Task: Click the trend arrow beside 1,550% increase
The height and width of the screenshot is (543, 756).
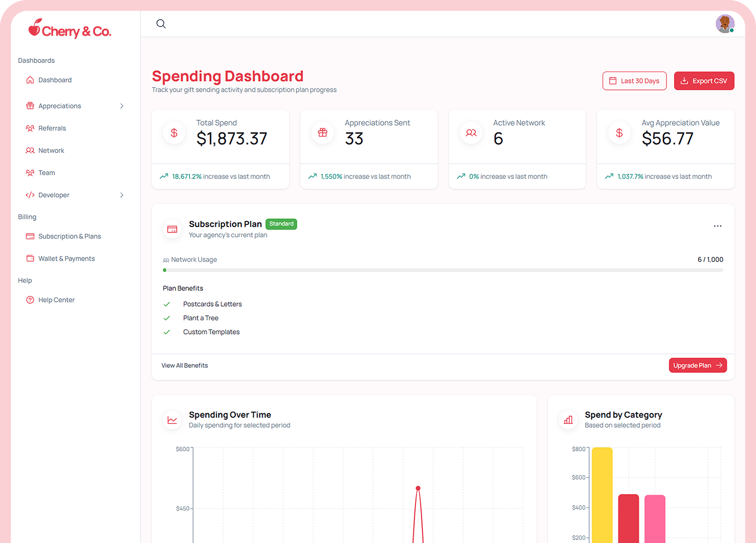Action: pos(312,177)
